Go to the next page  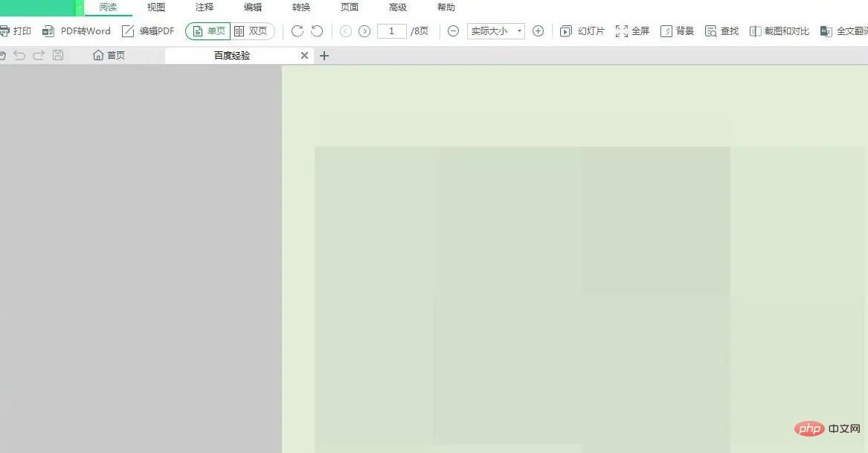[364, 31]
